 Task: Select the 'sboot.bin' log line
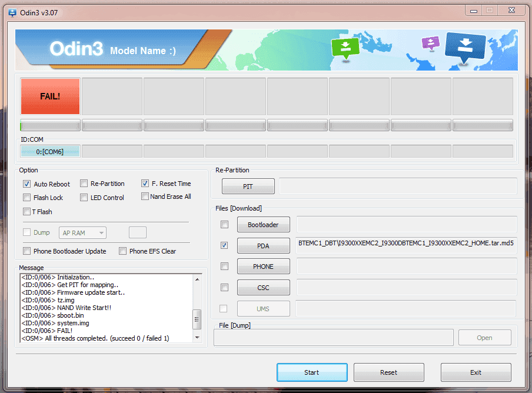52,315
